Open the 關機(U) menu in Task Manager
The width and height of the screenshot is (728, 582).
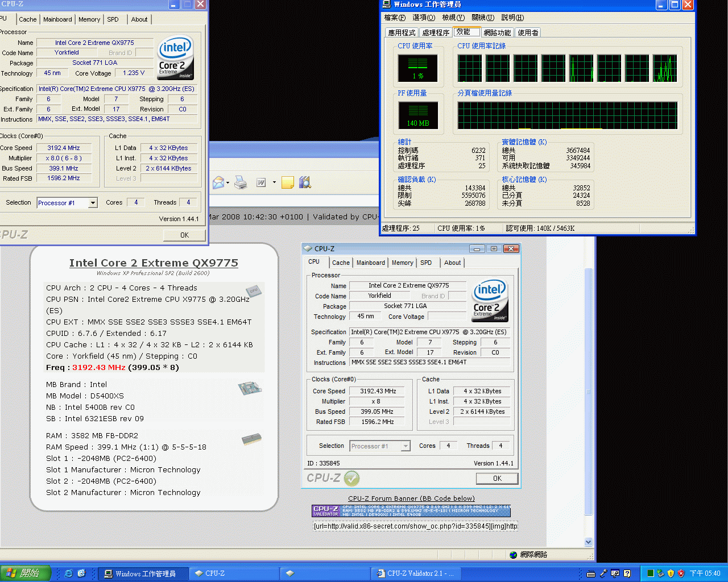pyautogui.click(x=483, y=18)
